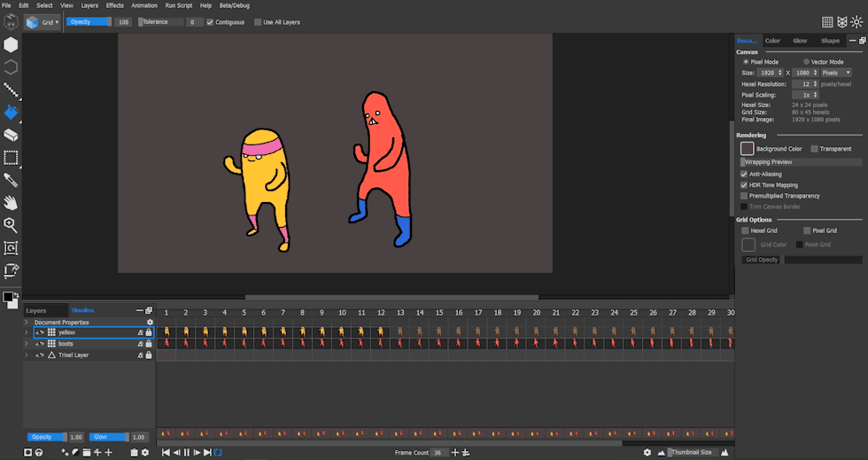Switch to the Color tab
The image size is (868, 460).
pos(772,41)
